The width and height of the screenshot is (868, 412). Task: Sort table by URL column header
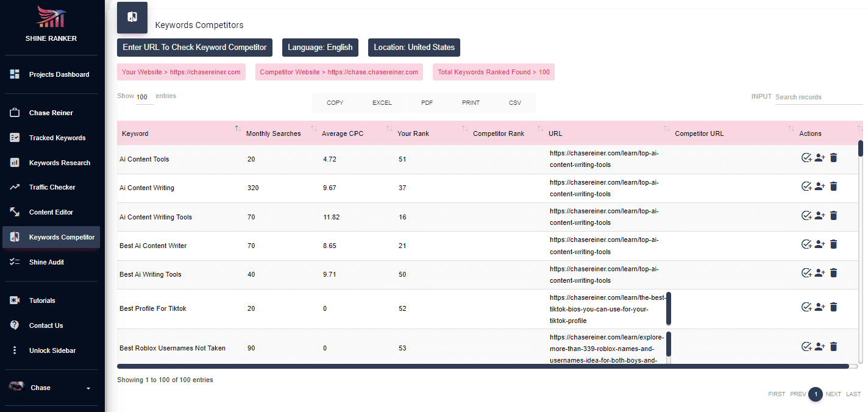click(607, 133)
